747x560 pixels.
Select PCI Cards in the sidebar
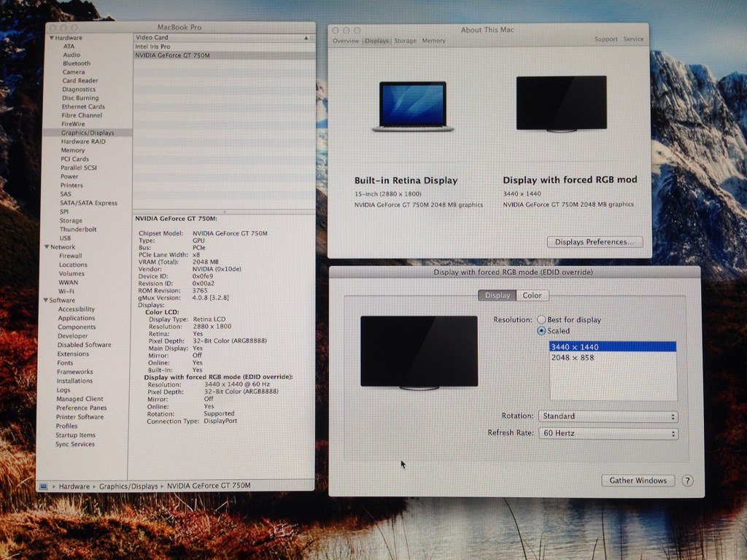click(74, 159)
